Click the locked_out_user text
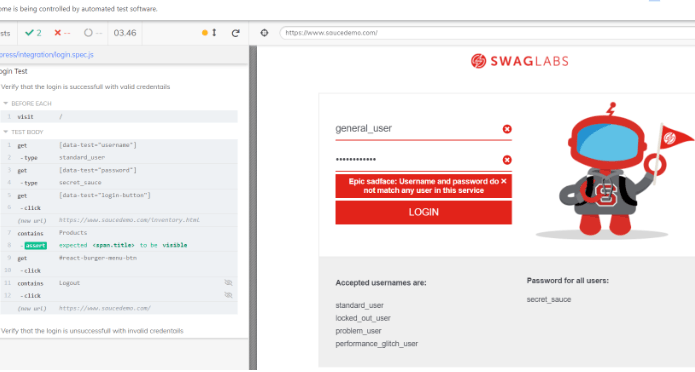Image resolution: width=695 pixels, height=372 pixels. tap(363, 318)
